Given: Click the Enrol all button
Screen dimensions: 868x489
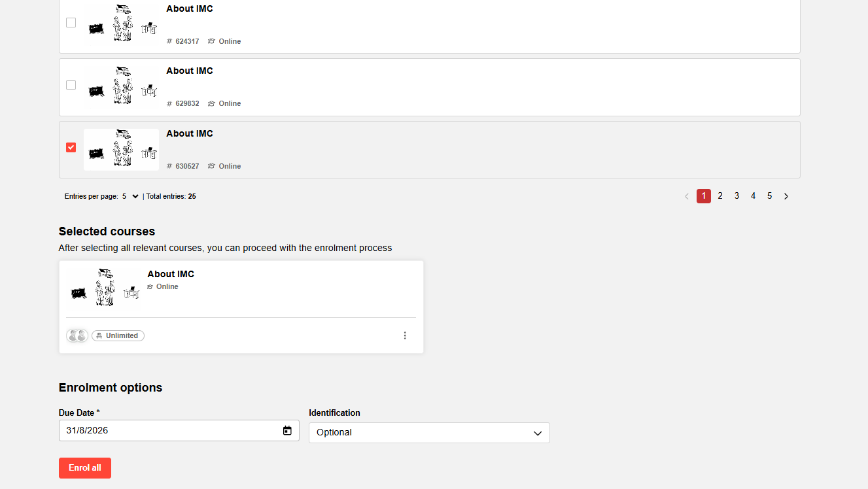Looking at the screenshot, I should pos(85,468).
